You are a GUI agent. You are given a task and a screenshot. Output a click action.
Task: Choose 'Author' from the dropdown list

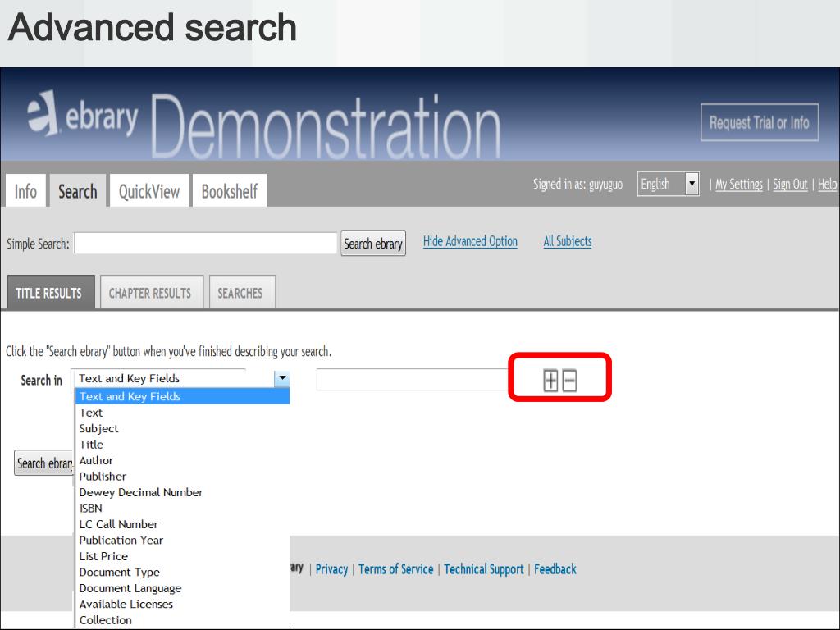coord(182,460)
